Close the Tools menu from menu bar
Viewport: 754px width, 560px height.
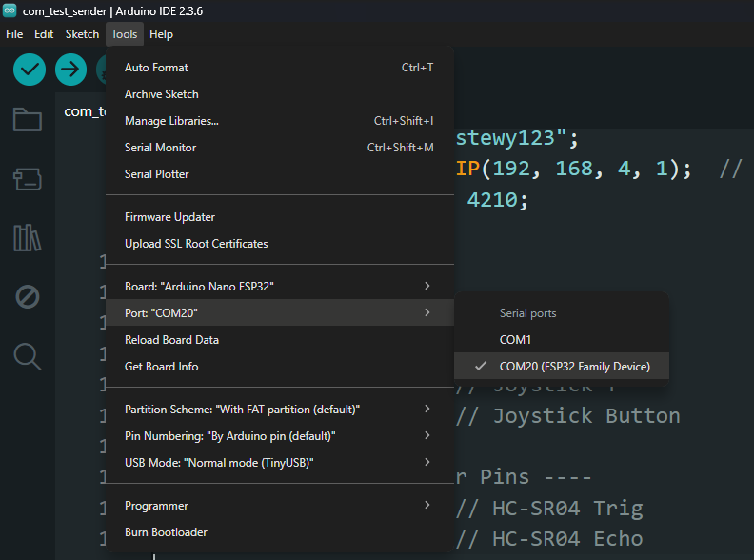(125, 34)
